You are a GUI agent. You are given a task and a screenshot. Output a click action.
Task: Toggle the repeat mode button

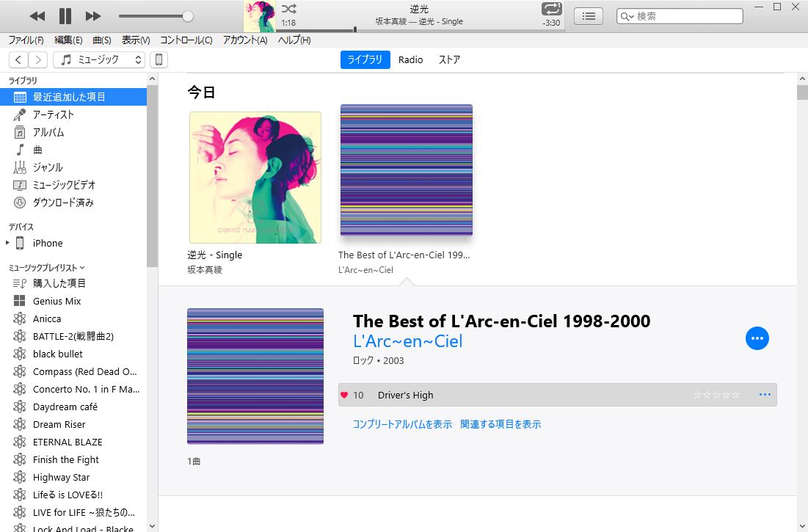click(x=550, y=10)
